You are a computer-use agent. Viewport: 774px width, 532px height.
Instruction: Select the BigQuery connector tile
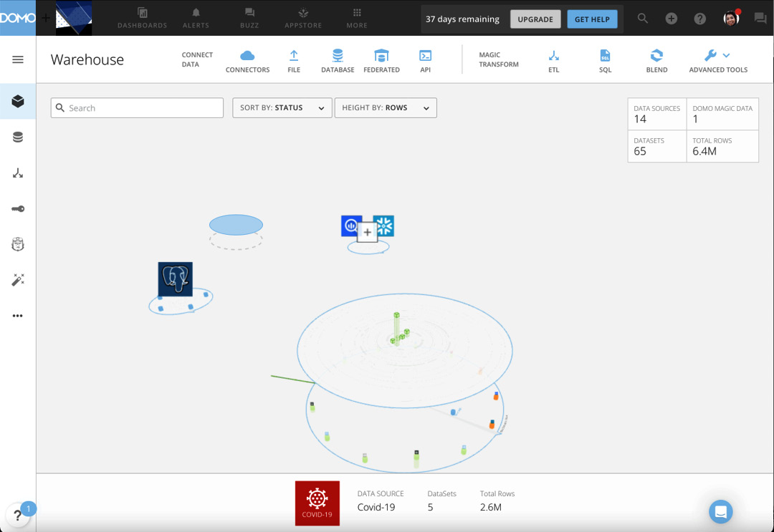(350, 226)
